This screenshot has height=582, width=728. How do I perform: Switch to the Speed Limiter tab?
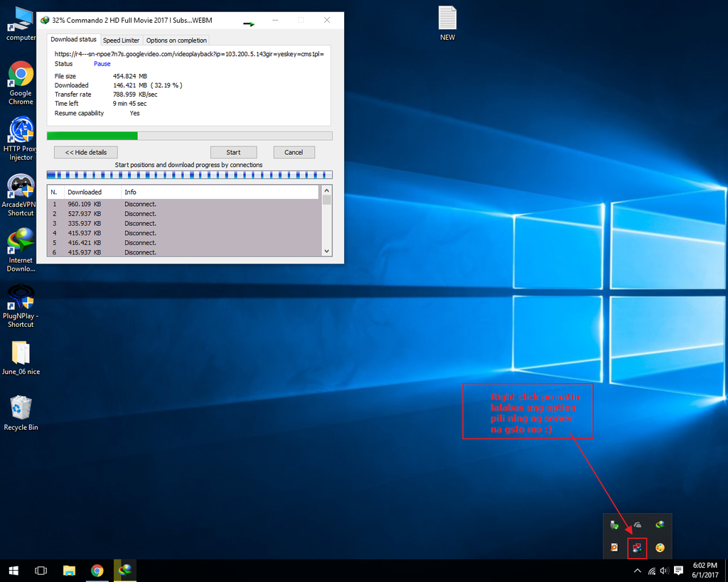pyautogui.click(x=121, y=41)
